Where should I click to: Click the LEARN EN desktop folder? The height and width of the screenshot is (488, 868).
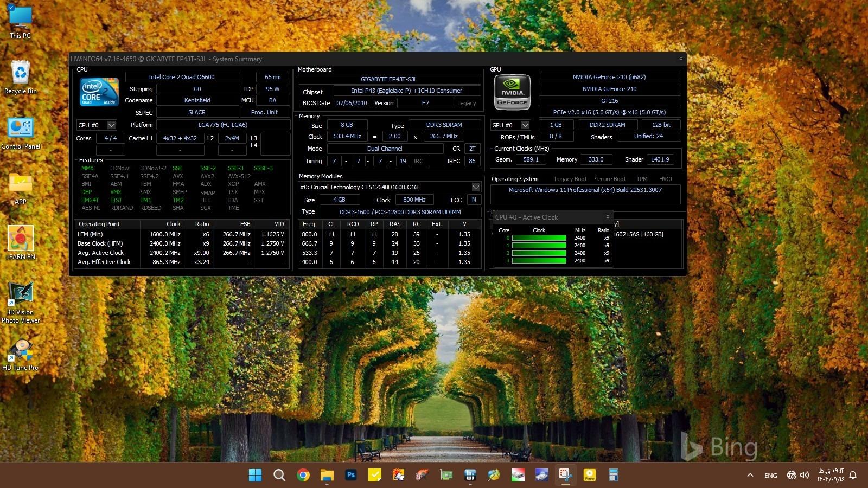coord(21,239)
